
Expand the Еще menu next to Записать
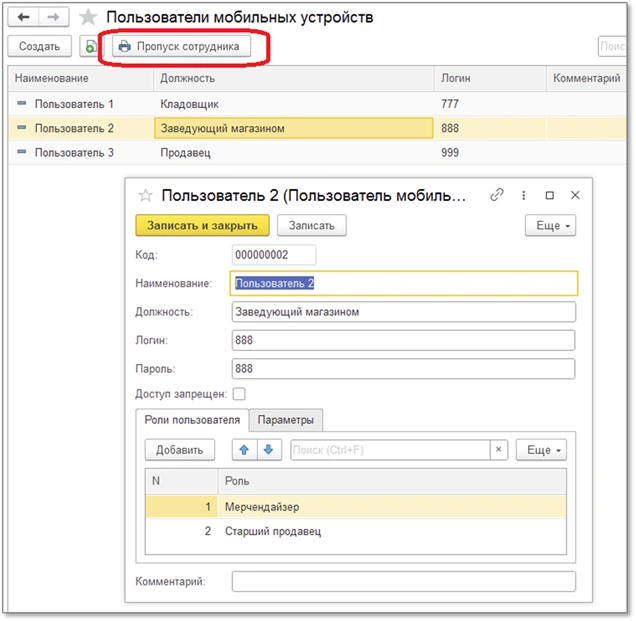550,226
